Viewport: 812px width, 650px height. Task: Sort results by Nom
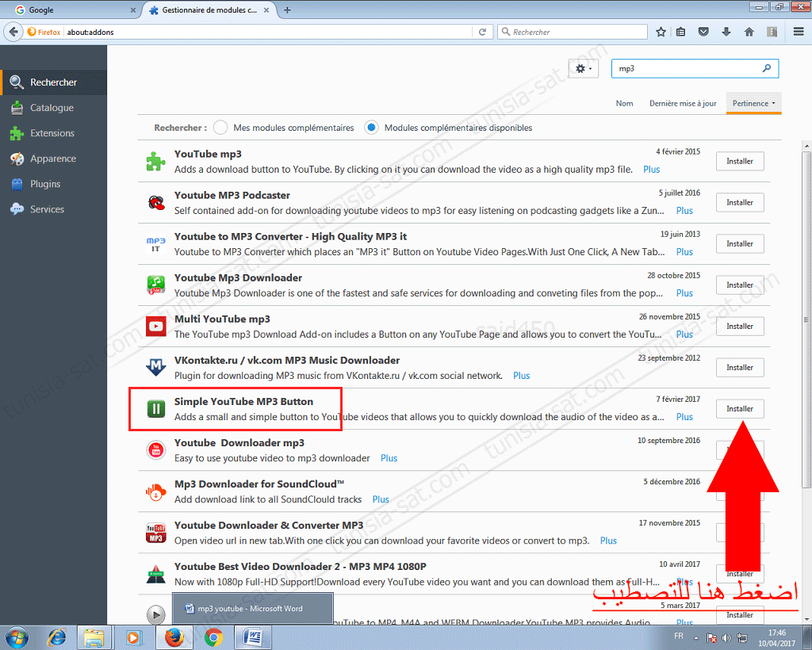pos(624,103)
